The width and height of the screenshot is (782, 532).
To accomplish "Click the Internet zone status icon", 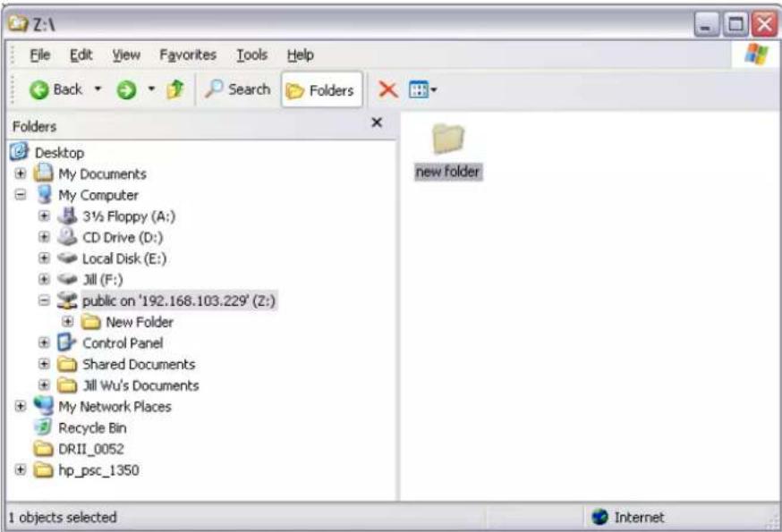I will click(x=600, y=517).
